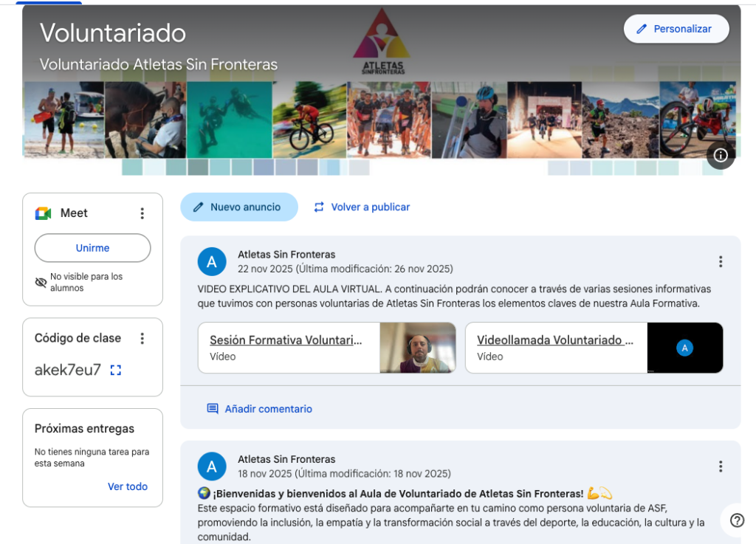Viewport: 756px width, 544px height.
Task: Open options for the 22 nov announcement
Action: (x=721, y=261)
